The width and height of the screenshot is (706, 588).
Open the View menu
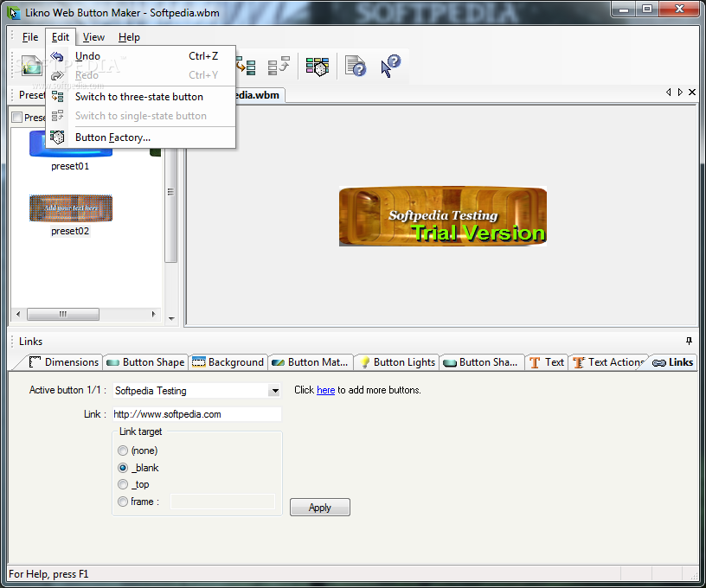tap(93, 37)
